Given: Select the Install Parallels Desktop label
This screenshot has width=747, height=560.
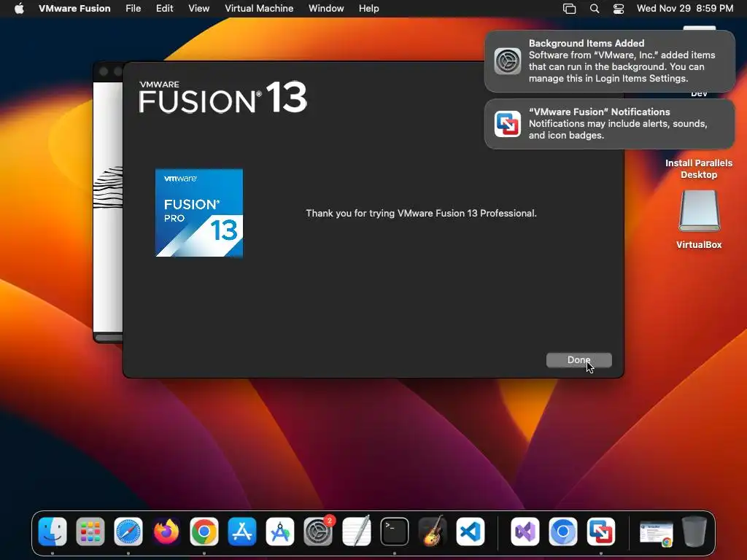Looking at the screenshot, I should coord(699,168).
